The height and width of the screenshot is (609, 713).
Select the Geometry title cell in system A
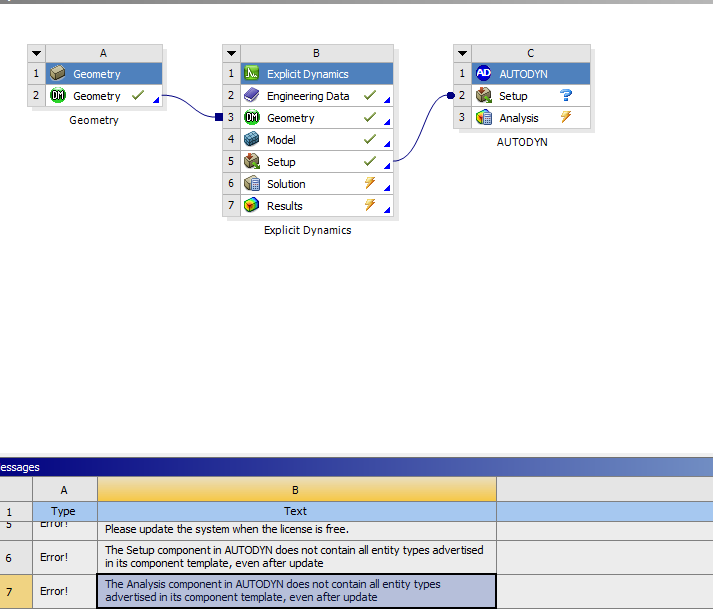(x=104, y=74)
